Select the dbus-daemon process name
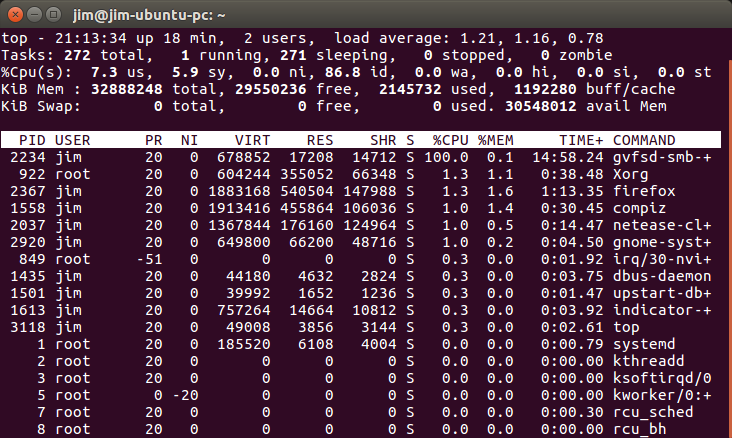 click(x=662, y=276)
